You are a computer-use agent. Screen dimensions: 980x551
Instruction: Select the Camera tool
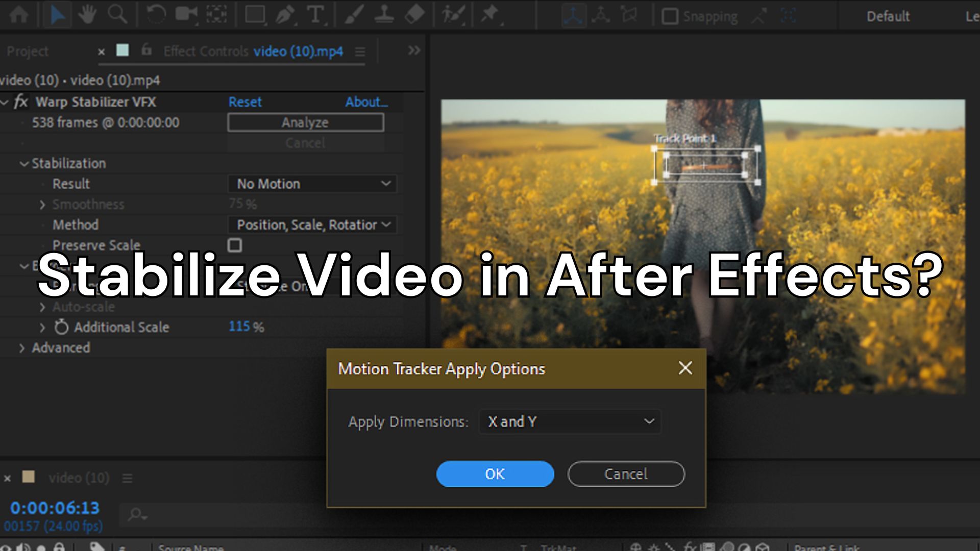pyautogui.click(x=186, y=15)
